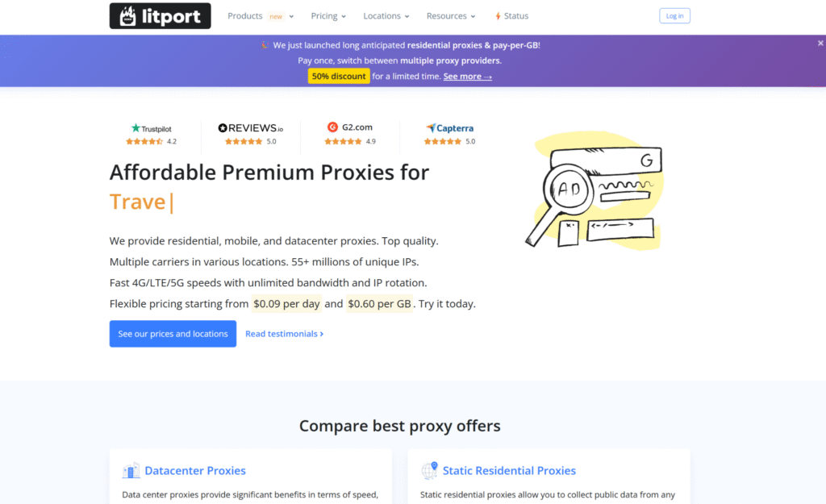
Task: Click See our prices and locations
Action: pos(173,334)
